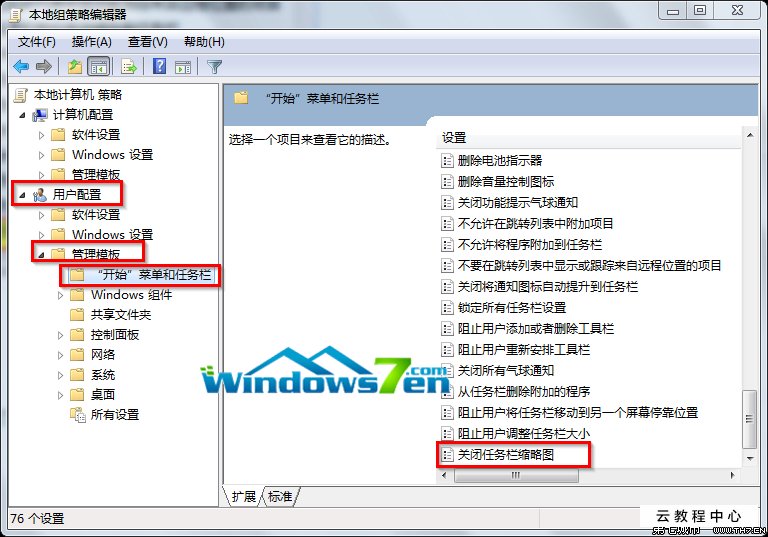
Task: Click the Export list toolbar icon
Action: pyautogui.click(x=129, y=66)
